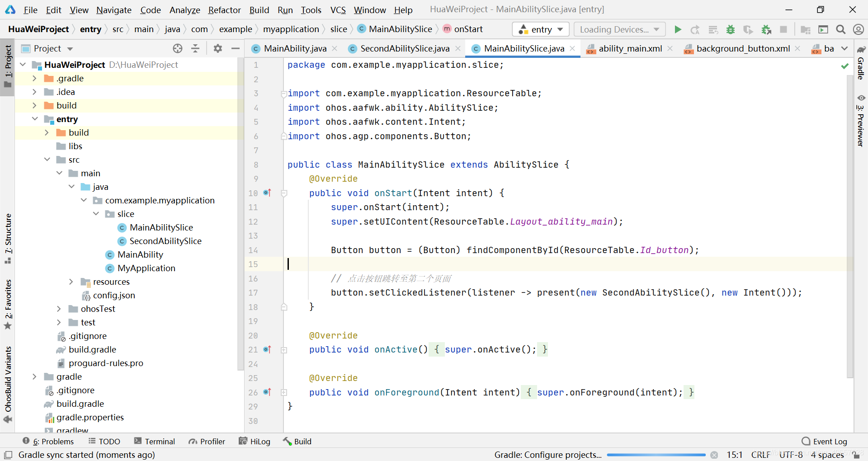Collapse all with the Project panel icon

[195, 48]
